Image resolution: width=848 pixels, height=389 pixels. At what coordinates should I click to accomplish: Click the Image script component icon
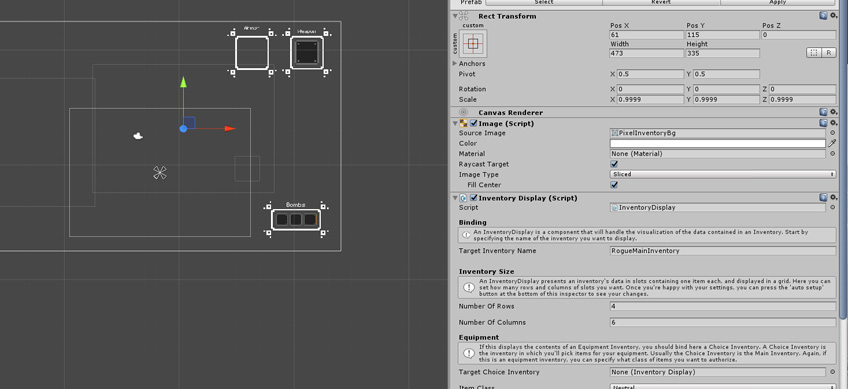pyautogui.click(x=463, y=123)
